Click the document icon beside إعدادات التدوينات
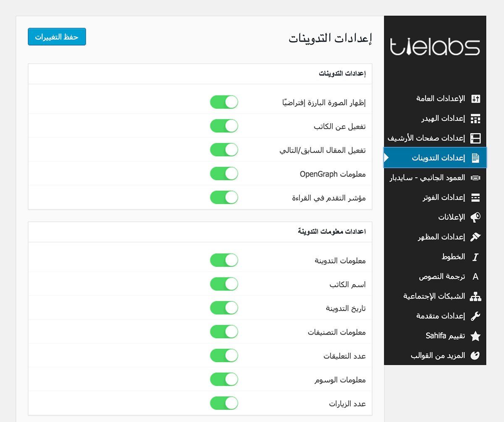The image size is (504, 422). (x=475, y=158)
